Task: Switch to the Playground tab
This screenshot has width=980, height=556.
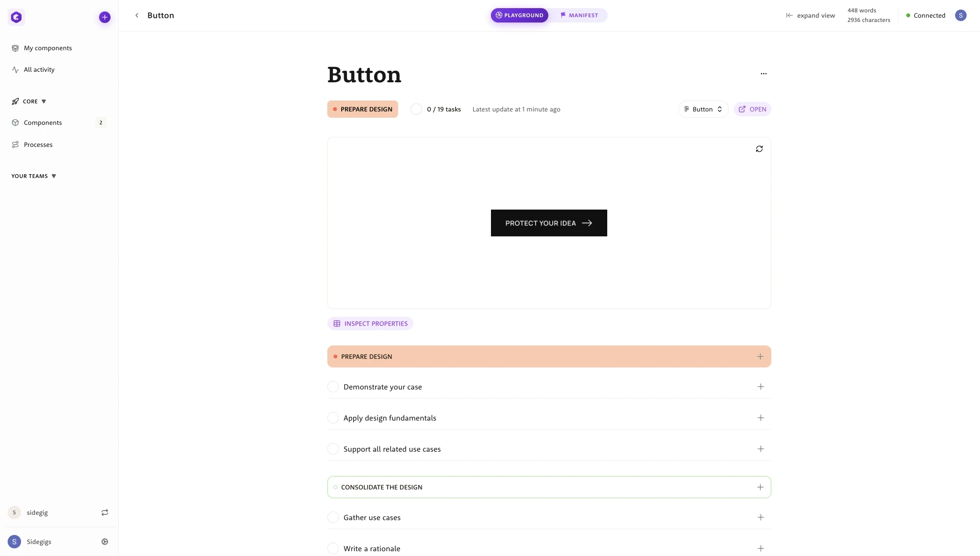Action: tap(520, 15)
